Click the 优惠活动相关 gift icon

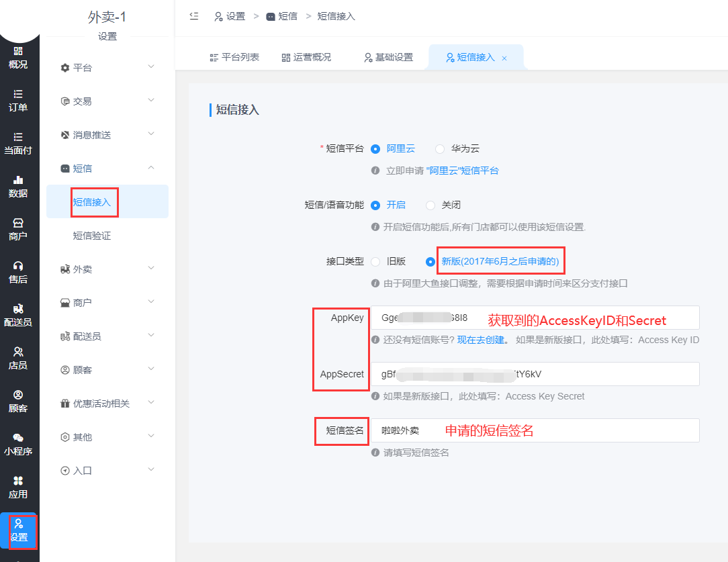tap(65, 404)
